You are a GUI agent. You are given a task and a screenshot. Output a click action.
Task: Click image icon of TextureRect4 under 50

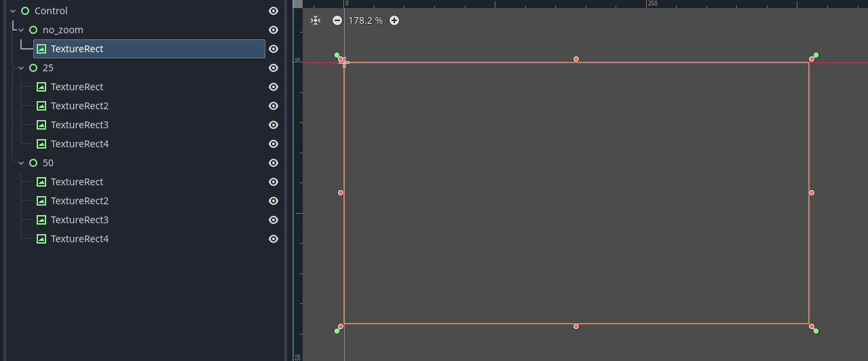[41, 239]
